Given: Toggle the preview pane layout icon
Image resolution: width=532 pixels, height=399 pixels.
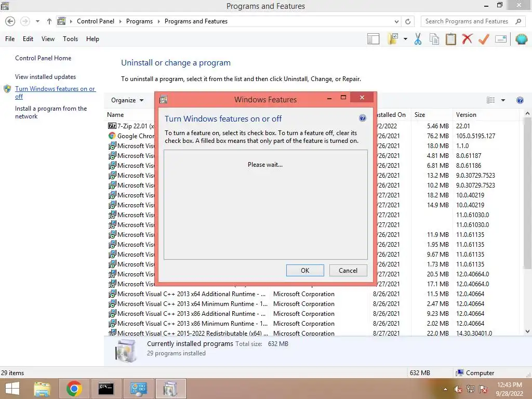Looking at the screenshot, I should point(373,39).
